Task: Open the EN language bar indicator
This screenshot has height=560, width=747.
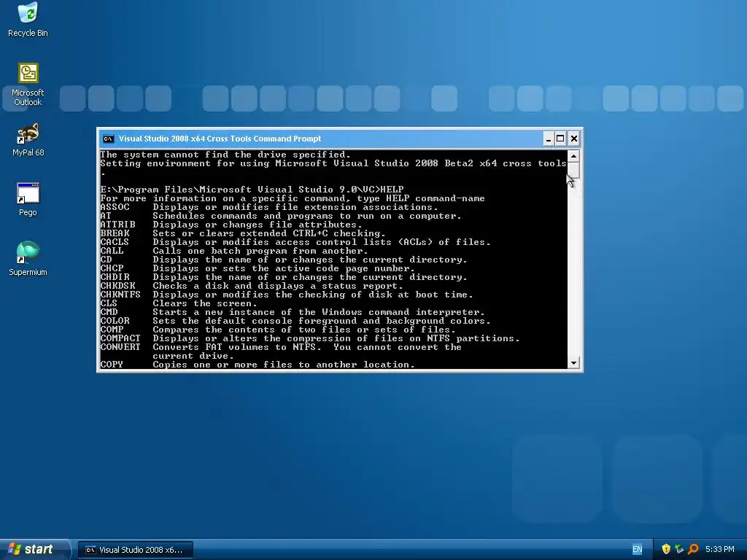Action: tap(637, 549)
